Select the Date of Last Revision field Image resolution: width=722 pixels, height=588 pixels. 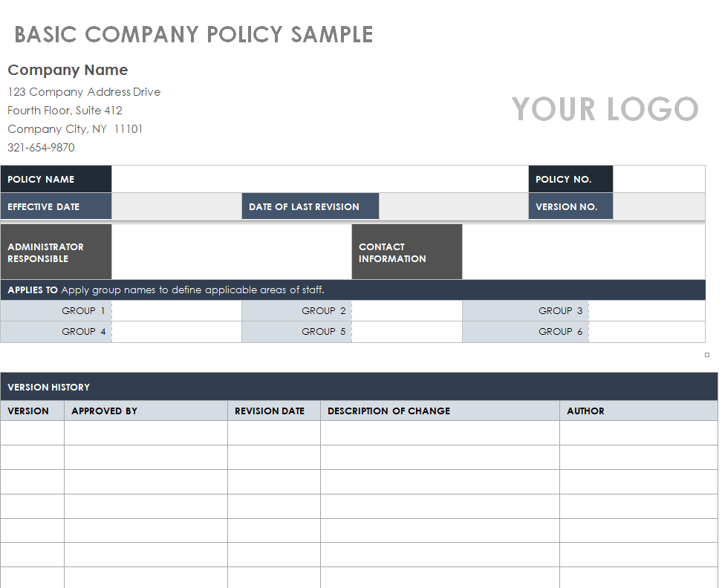pos(453,206)
